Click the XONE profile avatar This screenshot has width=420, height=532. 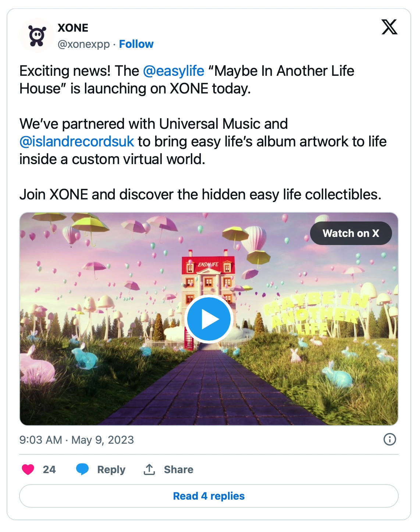37,36
